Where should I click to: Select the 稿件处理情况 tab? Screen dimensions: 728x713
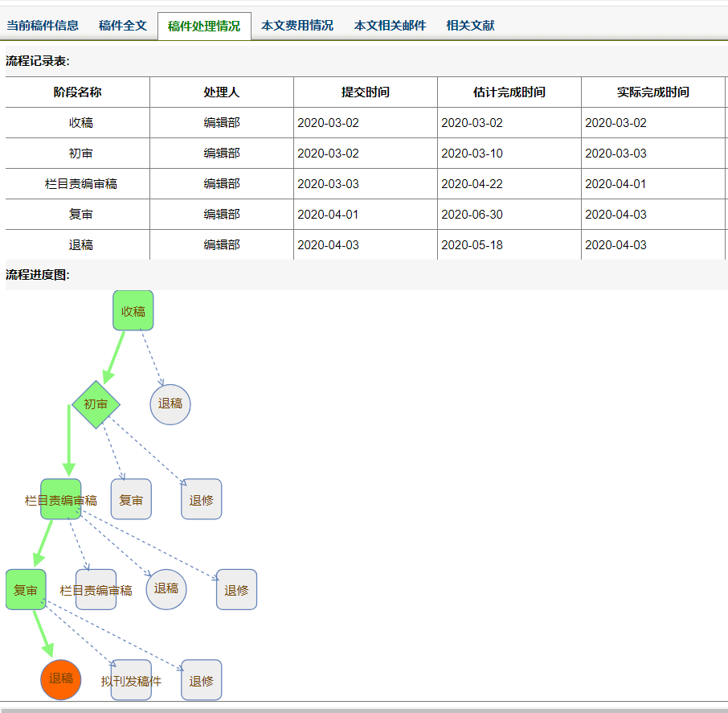coord(204,26)
